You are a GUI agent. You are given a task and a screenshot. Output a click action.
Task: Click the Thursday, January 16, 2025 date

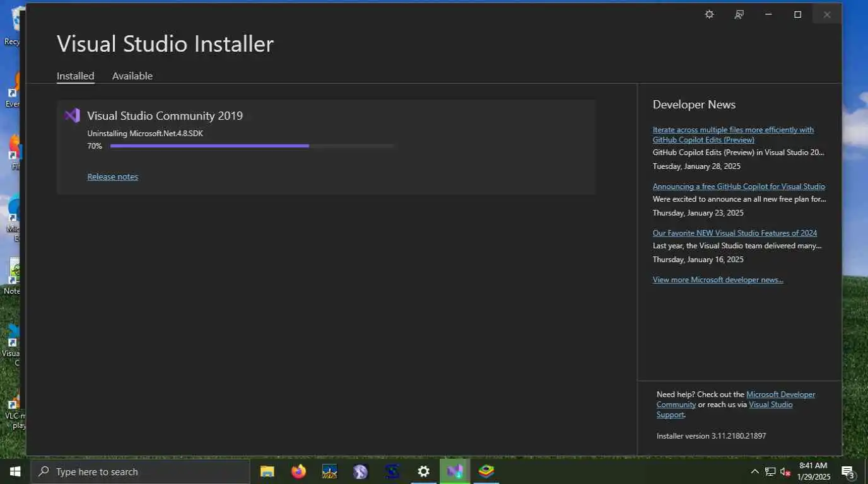click(x=698, y=259)
